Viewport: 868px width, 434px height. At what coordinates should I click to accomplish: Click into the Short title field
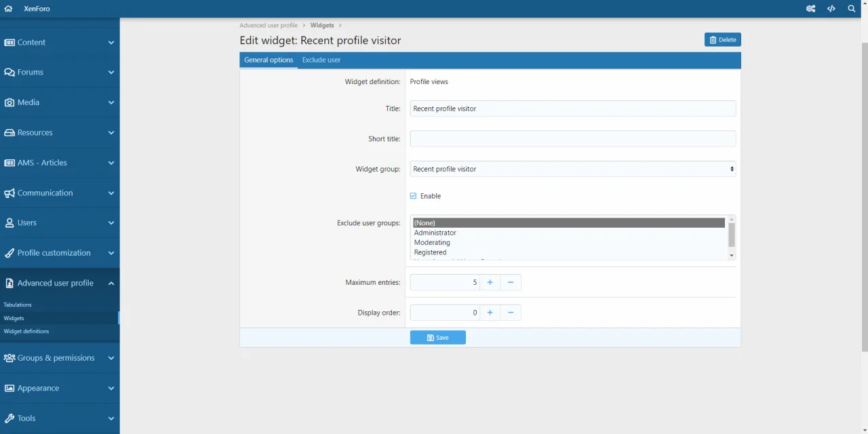click(572, 139)
